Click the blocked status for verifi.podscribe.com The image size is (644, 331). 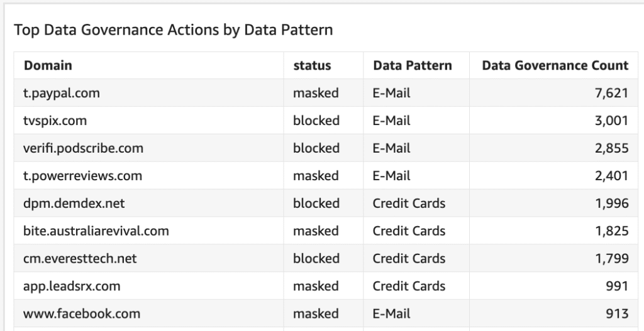pyautogui.click(x=316, y=148)
